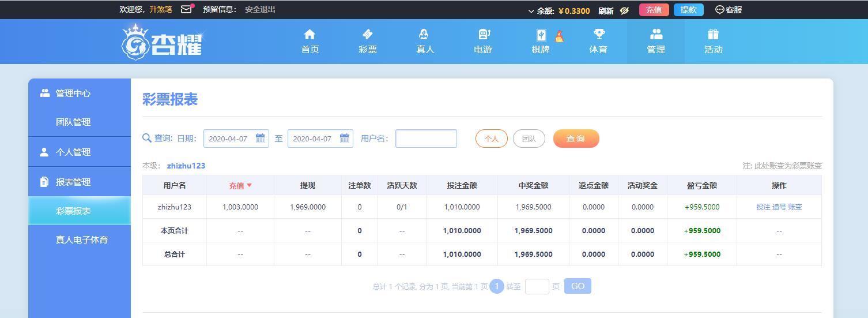Image resolution: width=868 pixels, height=318 pixels.
Task: Open 真人电子体育 report in sidebar
Action: click(x=81, y=240)
